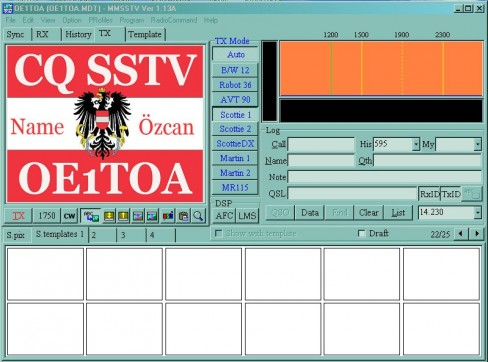The height and width of the screenshot is (362, 488).
Task: Open the Profiles menu
Action: [100, 20]
